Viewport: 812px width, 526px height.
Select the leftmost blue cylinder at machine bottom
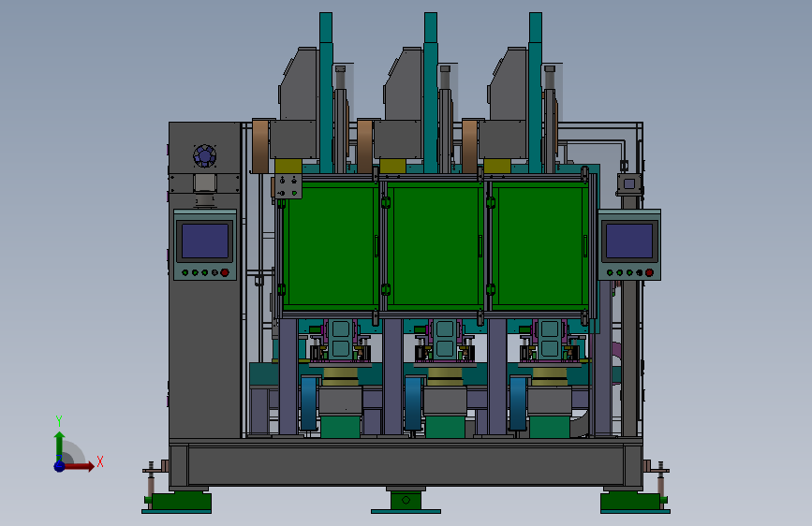point(309,403)
